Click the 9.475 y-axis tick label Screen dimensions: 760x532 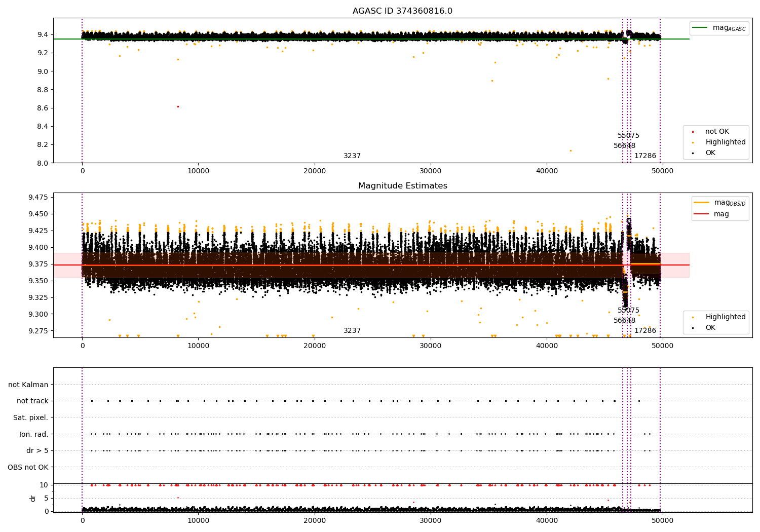39,197
